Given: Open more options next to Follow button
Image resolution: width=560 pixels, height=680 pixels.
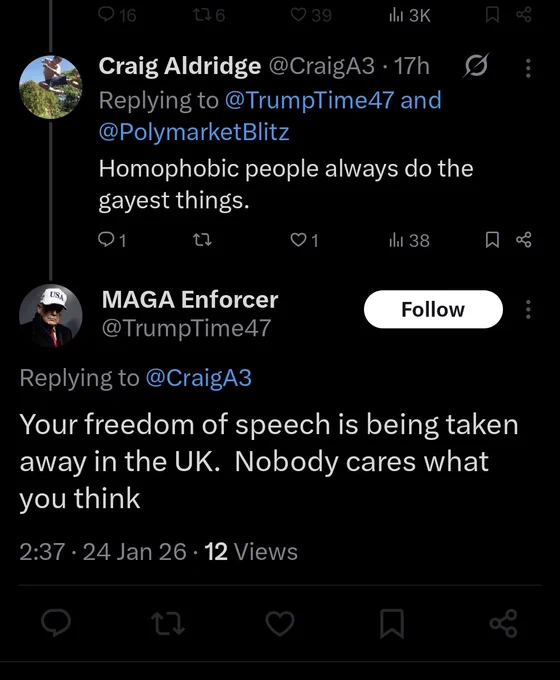Looking at the screenshot, I should point(528,309).
